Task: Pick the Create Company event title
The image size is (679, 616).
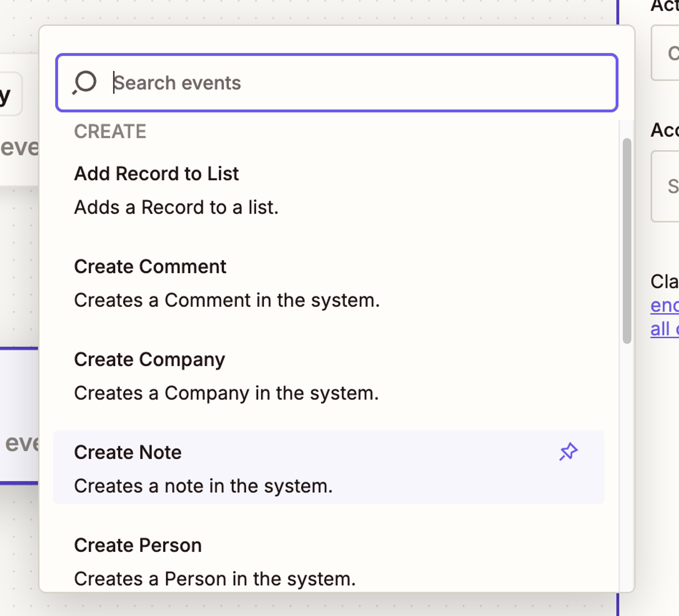Action: point(149,359)
